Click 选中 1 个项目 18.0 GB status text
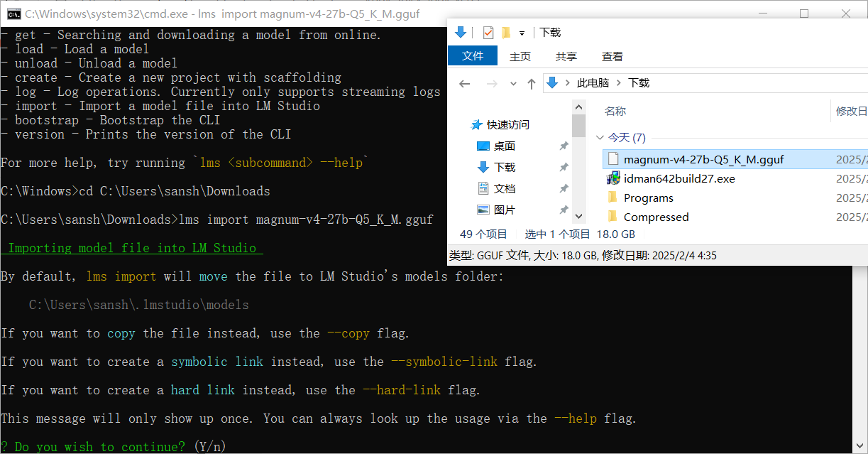This screenshot has height=454, width=868. 580,234
